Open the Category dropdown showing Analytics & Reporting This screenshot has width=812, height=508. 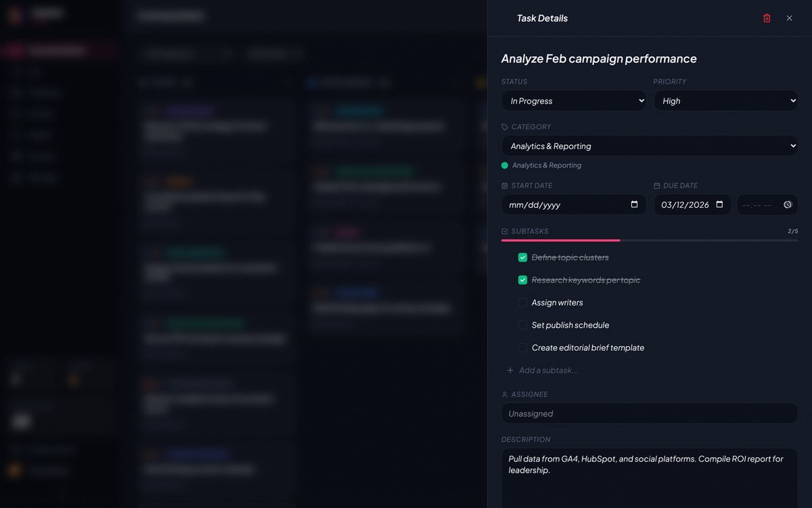(x=649, y=146)
